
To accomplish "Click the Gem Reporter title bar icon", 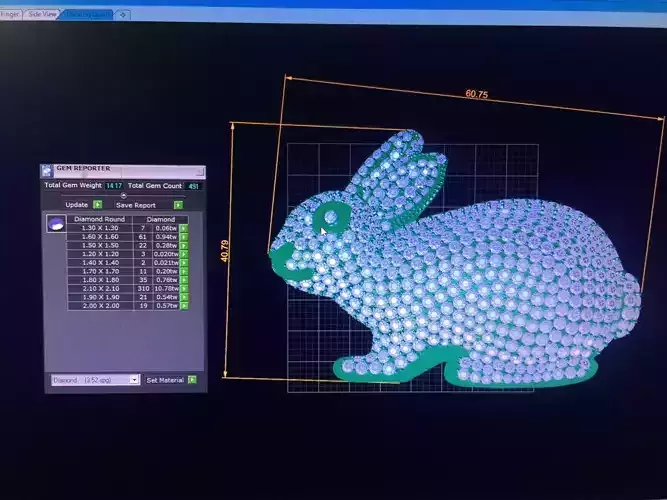I will click(47, 171).
